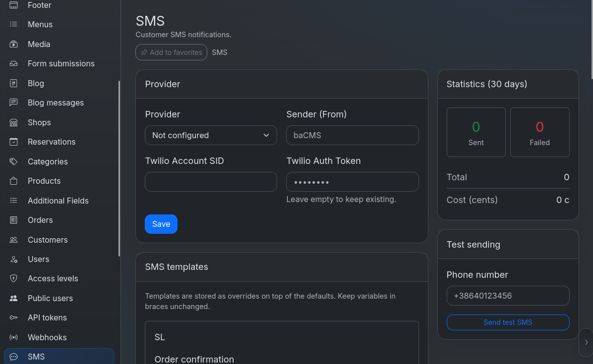Click the API tokens key icon

click(x=13, y=317)
